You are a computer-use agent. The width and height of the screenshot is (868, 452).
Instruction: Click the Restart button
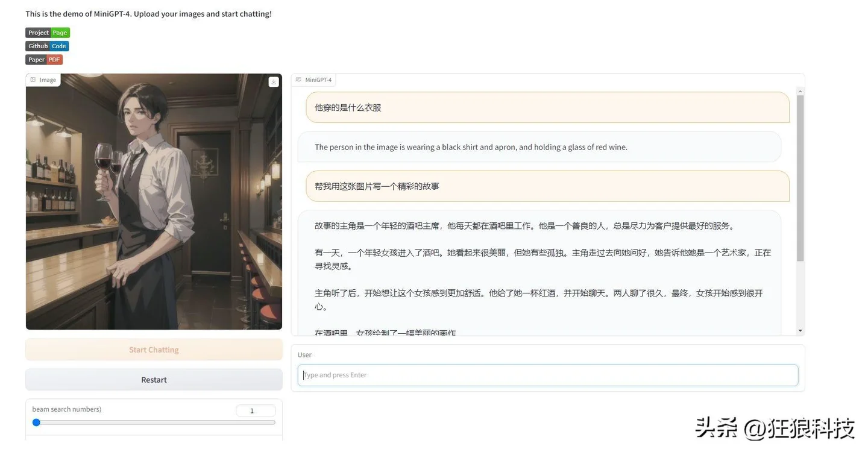154,380
